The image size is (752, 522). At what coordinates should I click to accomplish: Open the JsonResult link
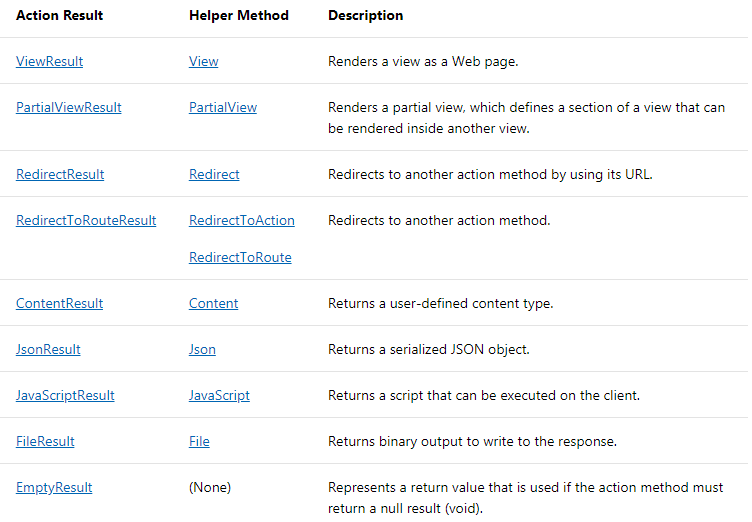tap(48, 349)
